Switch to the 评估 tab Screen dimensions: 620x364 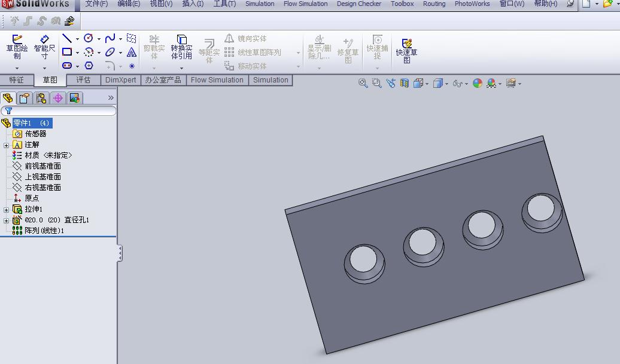(x=83, y=79)
